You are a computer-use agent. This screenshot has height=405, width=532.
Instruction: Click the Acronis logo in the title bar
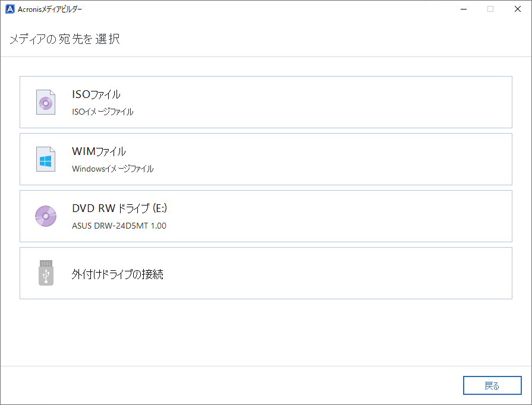pos(10,9)
